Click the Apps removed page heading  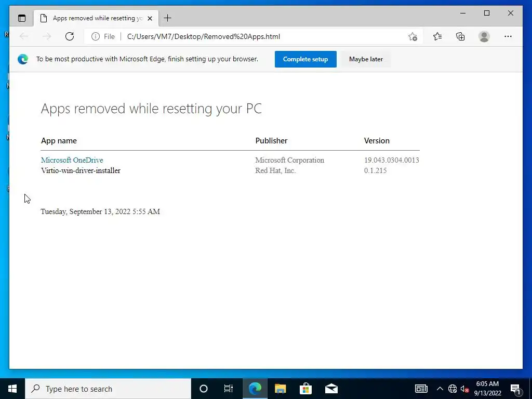[x=151, y=109]
